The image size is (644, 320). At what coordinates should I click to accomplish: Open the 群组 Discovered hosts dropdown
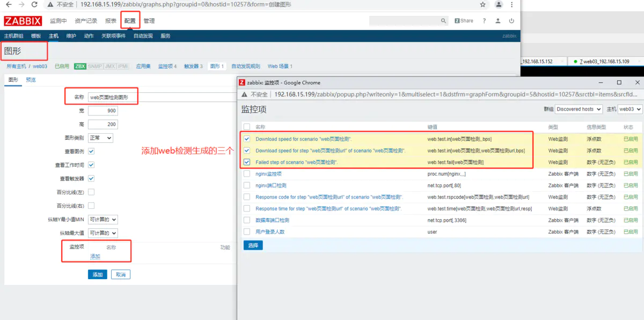coord(579,109)
